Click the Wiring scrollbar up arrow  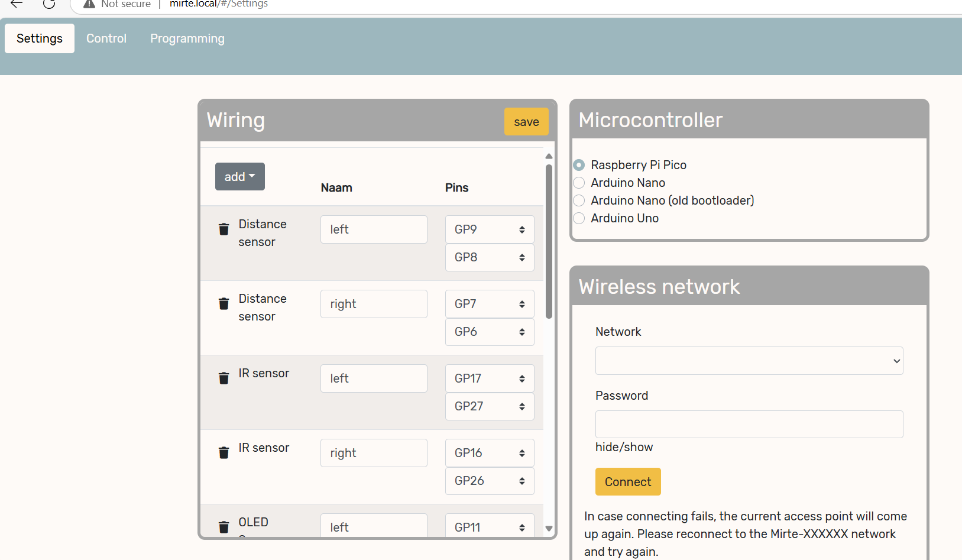tap(549, 156)
